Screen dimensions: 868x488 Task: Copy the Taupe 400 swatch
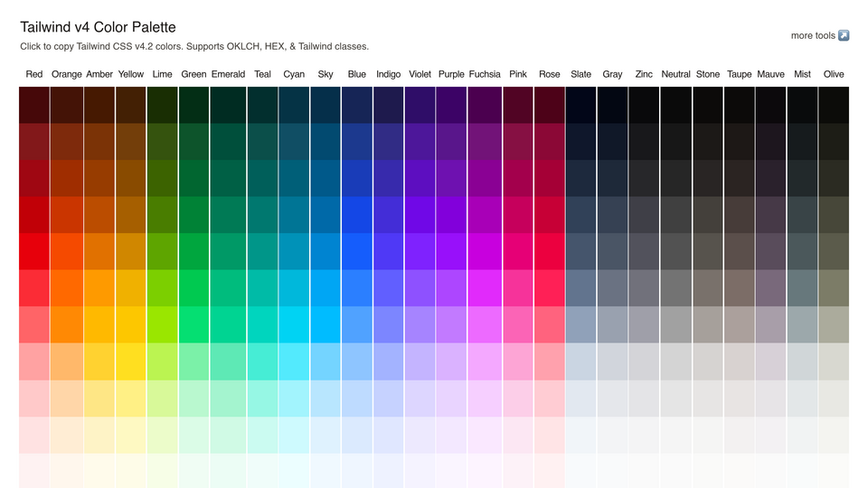(740, 324)
